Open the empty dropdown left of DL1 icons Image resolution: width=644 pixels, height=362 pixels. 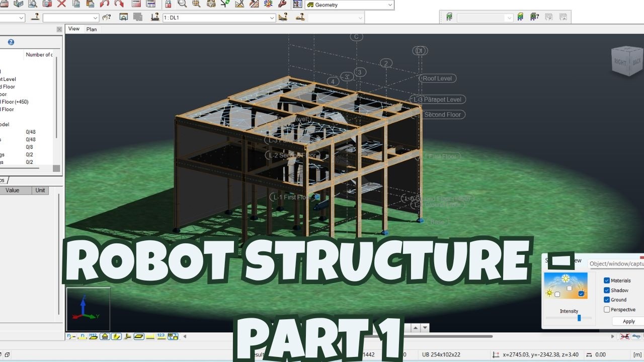point(96,18)
